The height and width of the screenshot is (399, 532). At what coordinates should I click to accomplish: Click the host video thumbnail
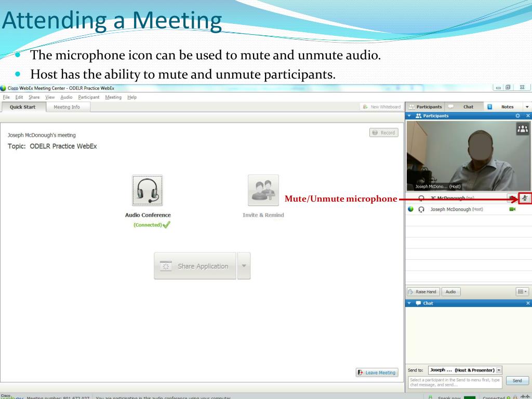tap(468, 156)
